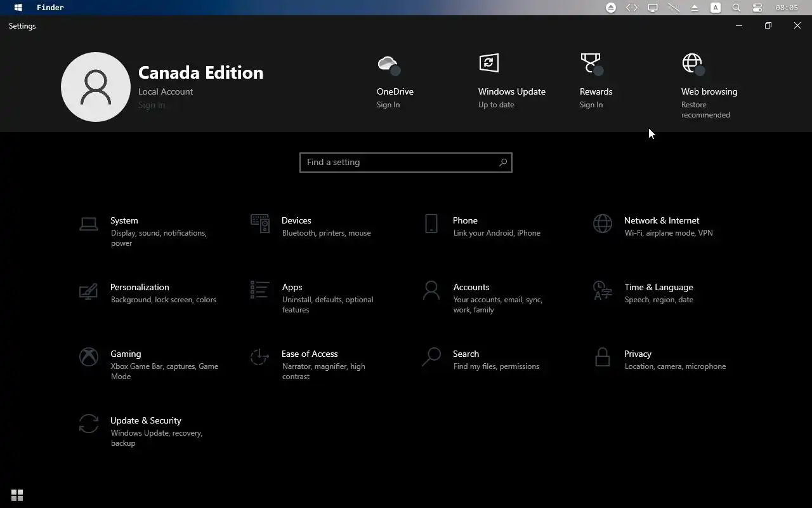Image resolution: width=812 pixels, height=508 pixels.
Task: Open the Personalization title
Action: click(x=140, y=287)
